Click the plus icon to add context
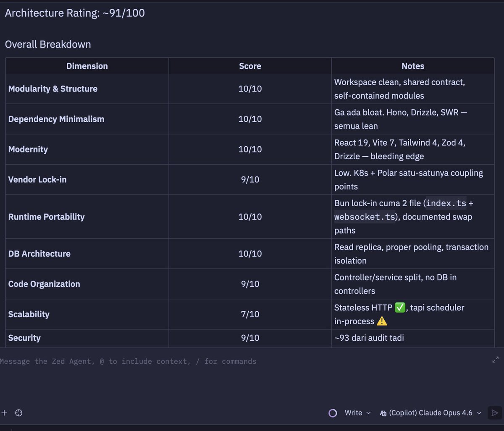504x431 pixels. click(x=4, y=413)
